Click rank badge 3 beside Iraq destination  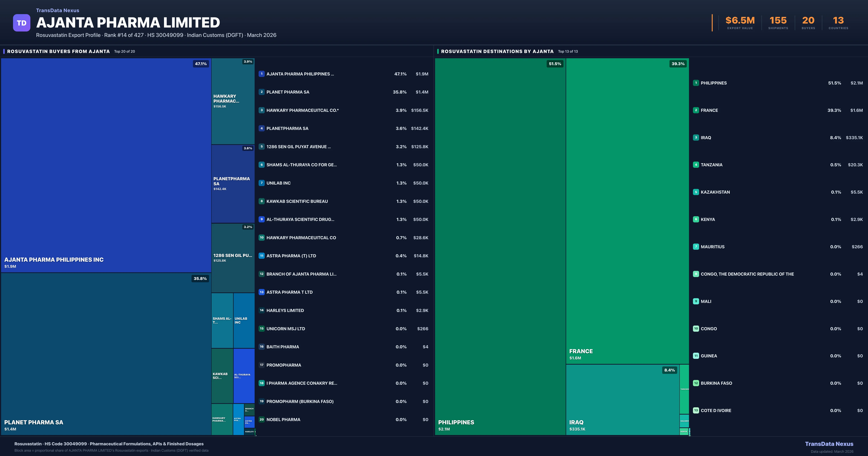coord(696,138)
